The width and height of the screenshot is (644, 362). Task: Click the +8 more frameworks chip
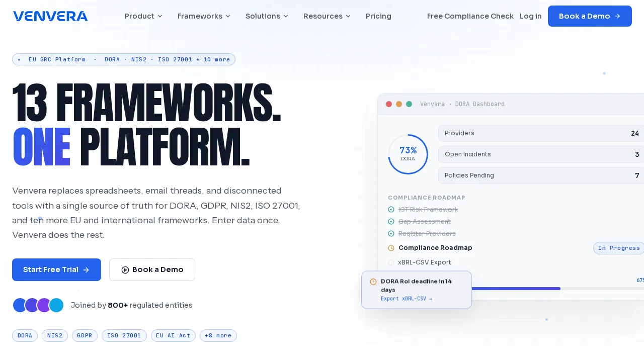point(218,336)
